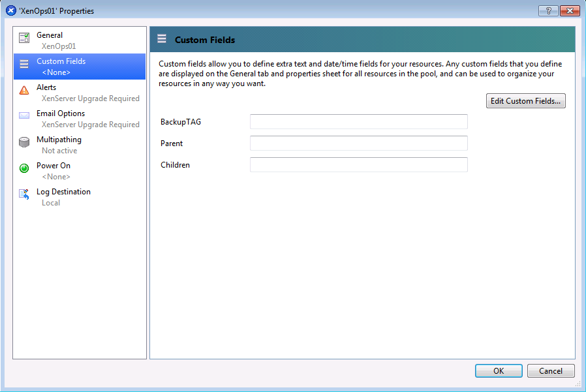
Task: Click the Log Destination icon
Action: 24,194
